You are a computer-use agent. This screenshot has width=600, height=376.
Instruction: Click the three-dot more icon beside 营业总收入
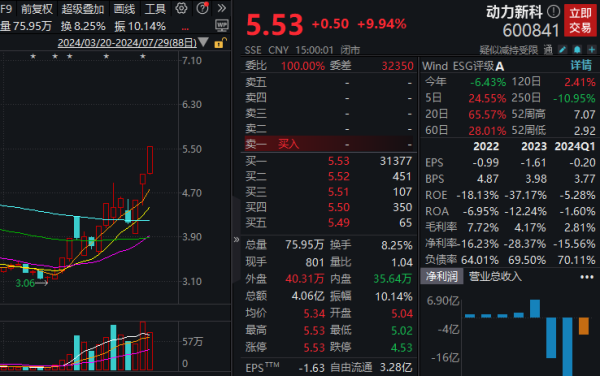point(587,277)
